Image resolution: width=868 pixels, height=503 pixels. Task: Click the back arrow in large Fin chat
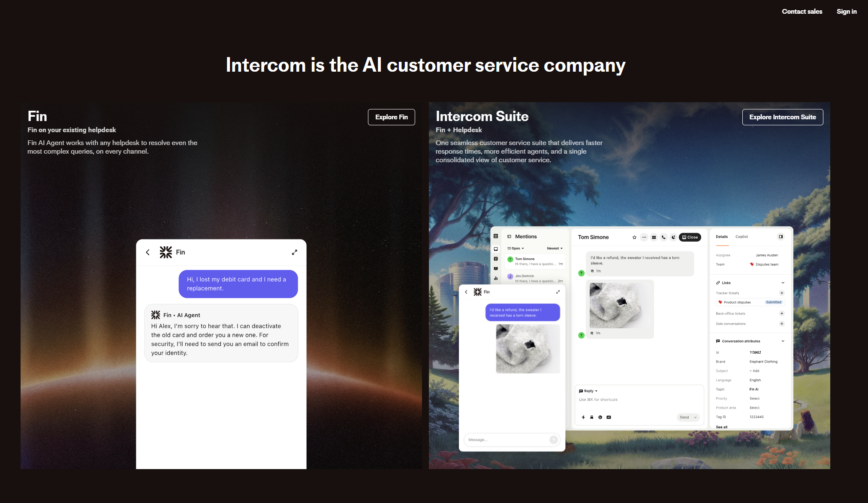pyautogui.click(x=148, y=252)
